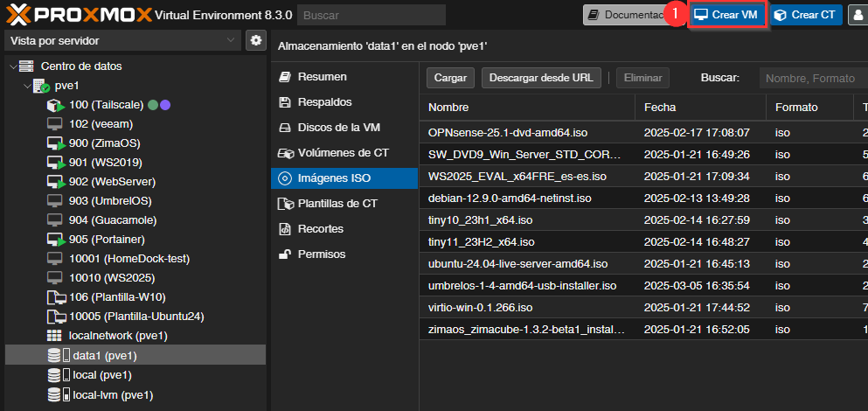
Task: Click the veeam VM monitor icon
Action: pos(55,124)
